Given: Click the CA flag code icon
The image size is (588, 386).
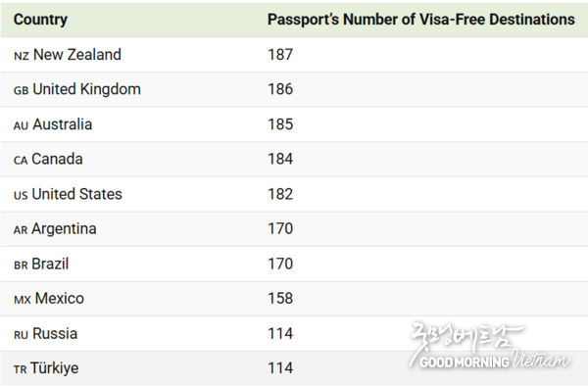Looking at the screenshot, I should 21,161.
